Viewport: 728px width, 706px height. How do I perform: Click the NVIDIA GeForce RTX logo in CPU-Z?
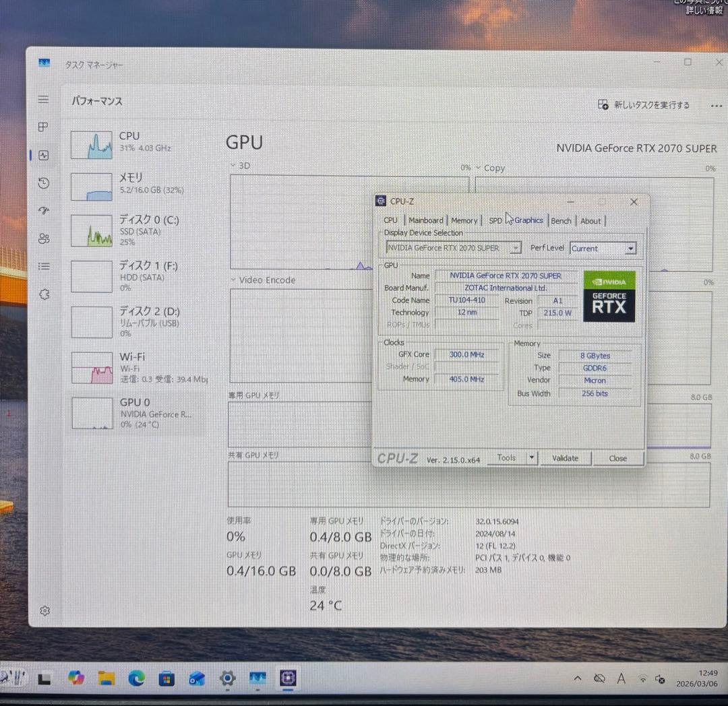click(x=609, y=296)
